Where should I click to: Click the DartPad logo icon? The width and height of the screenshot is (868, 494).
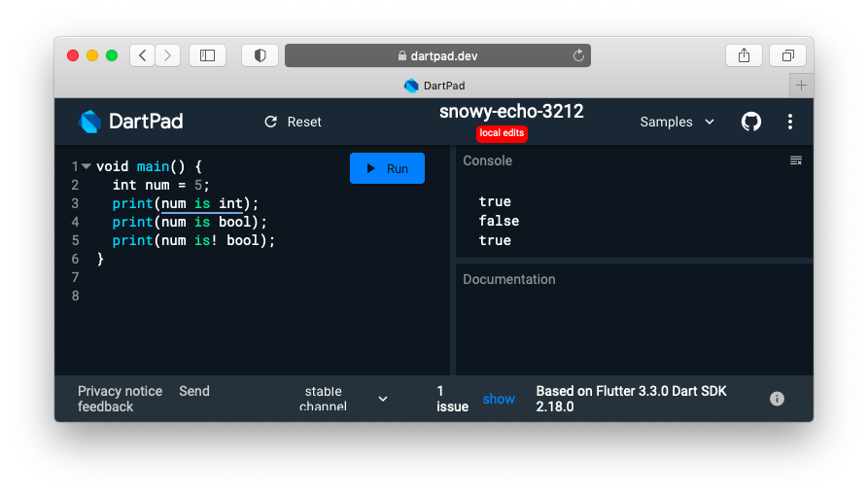89,122
